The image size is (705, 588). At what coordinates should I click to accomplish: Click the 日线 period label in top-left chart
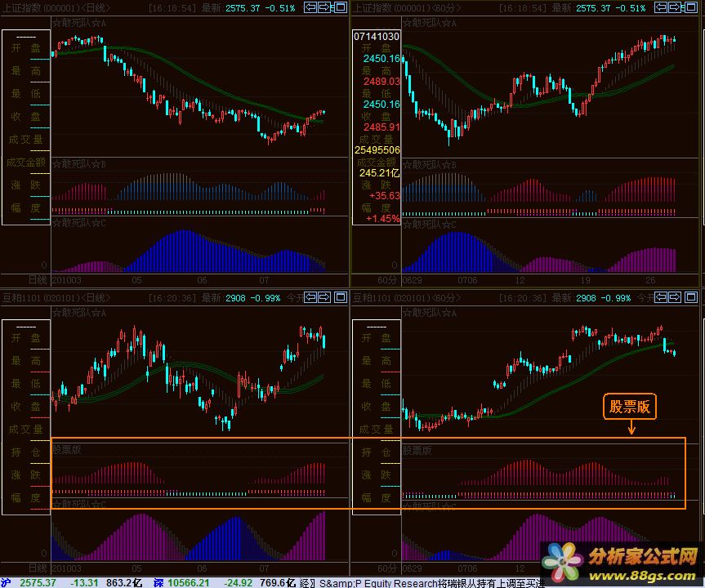(x=37, y=278)
